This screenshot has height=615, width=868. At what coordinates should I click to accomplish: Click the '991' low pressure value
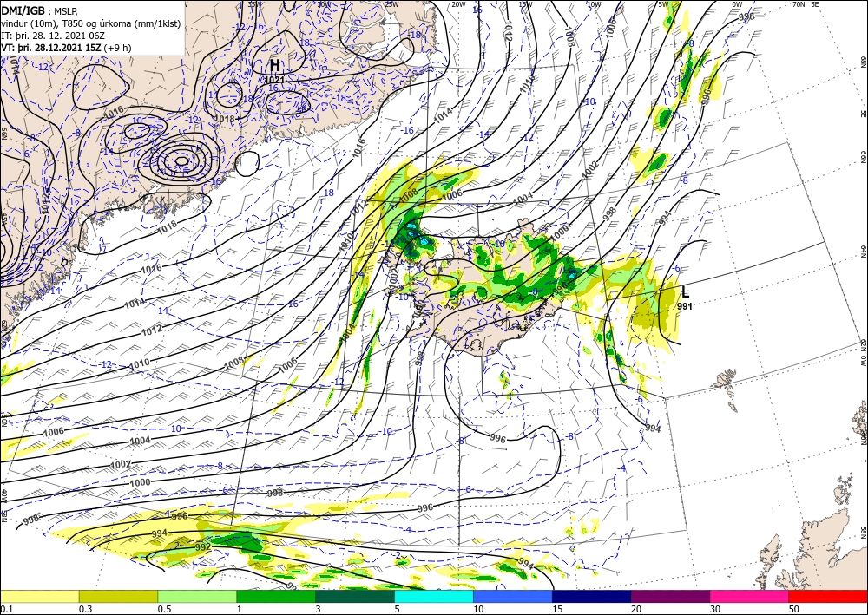pos(685,306)
